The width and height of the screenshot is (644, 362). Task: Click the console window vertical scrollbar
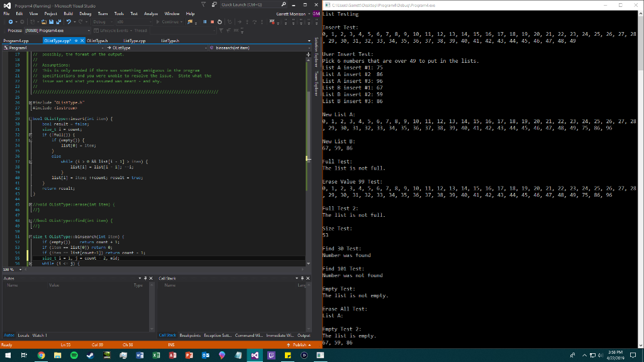tap(640, 179)
